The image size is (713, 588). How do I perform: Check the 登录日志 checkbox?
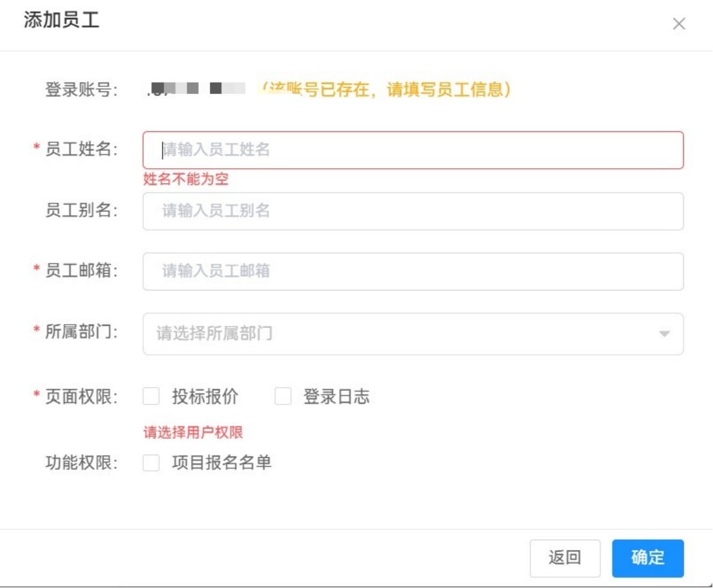pos(283,396)
